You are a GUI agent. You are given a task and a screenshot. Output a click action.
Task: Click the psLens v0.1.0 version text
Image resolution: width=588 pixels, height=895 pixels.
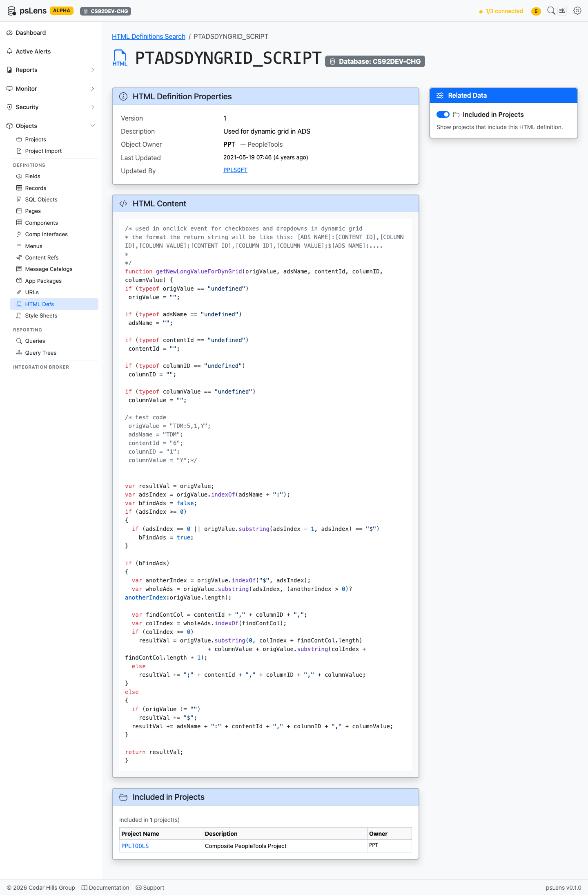point(563,888)
